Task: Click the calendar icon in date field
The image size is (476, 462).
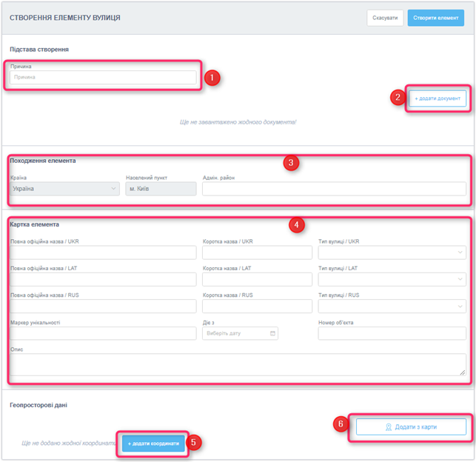Action: [272, 334]
